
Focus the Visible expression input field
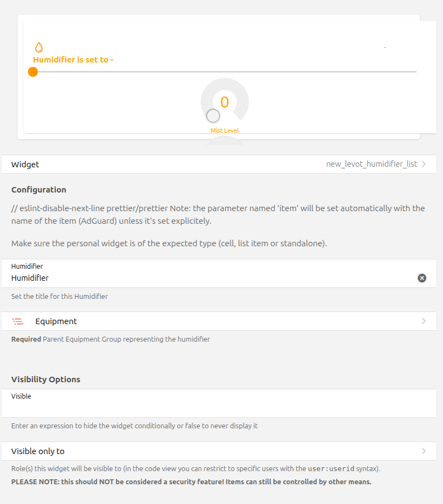pos(219,408)
